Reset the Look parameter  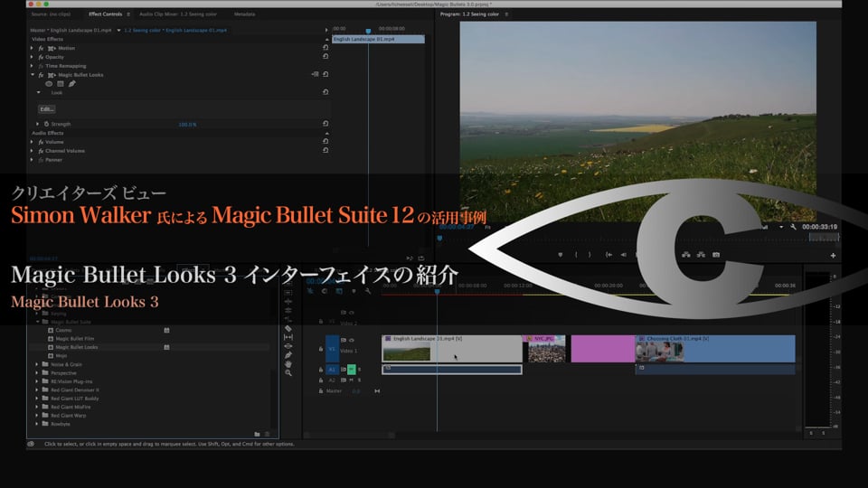coord(325,92)
